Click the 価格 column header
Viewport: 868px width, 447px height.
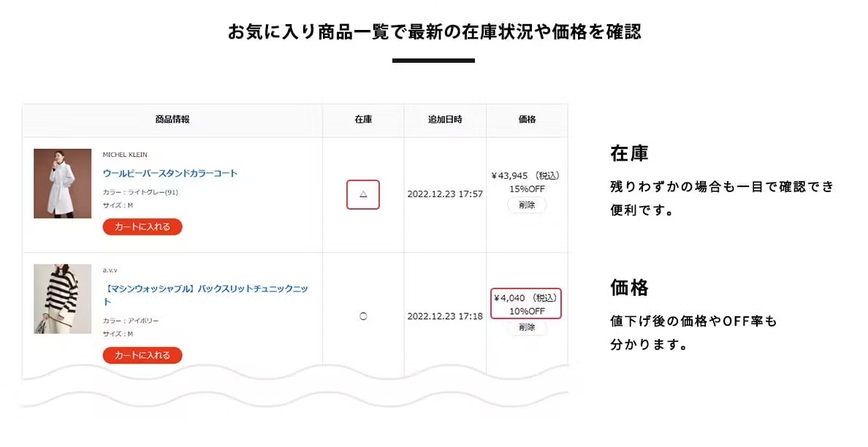pyautogui.click(x=527, y=120)
